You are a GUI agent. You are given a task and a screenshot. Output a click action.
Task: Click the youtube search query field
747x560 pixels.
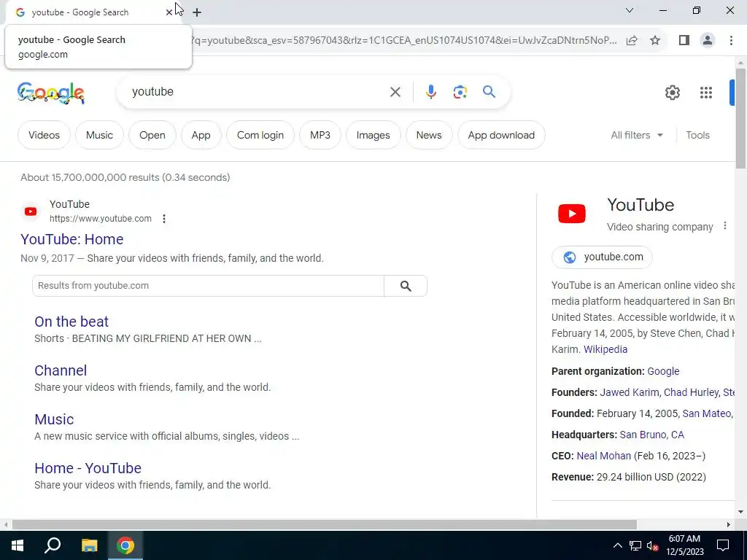[258, 91]
